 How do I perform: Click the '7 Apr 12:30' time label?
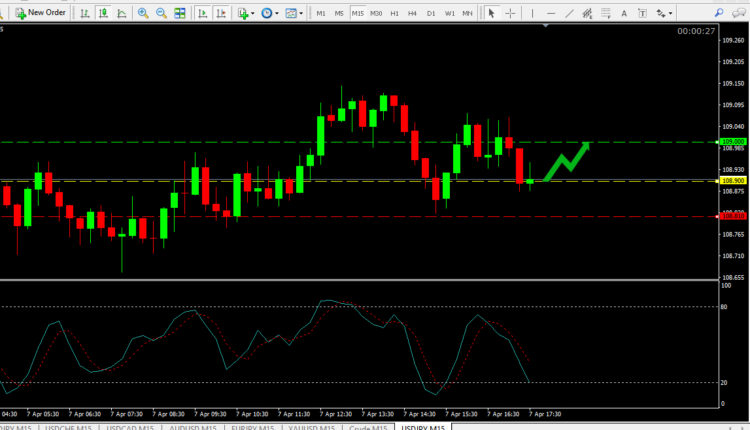[336, 414]
